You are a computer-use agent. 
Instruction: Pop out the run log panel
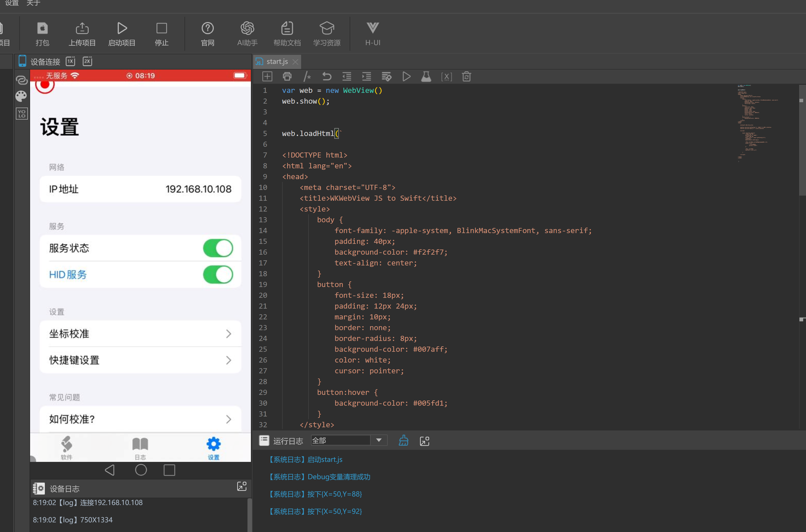point(425,441)
